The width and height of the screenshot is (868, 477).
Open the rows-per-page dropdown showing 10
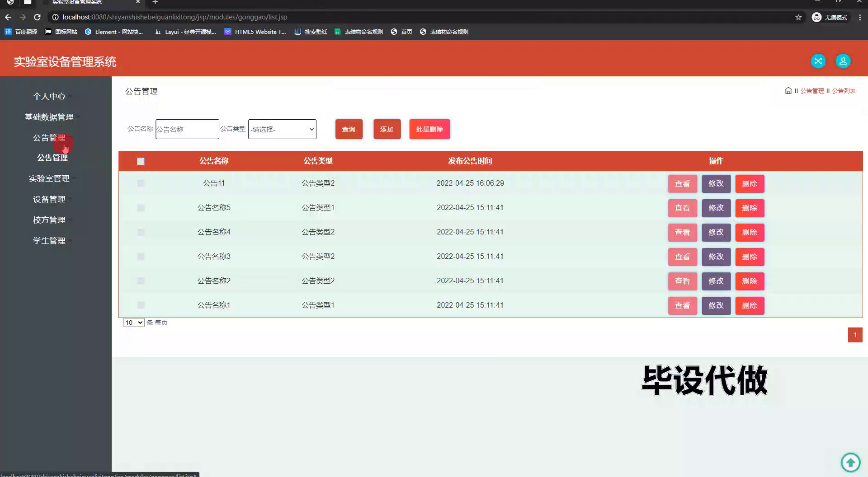133,323
